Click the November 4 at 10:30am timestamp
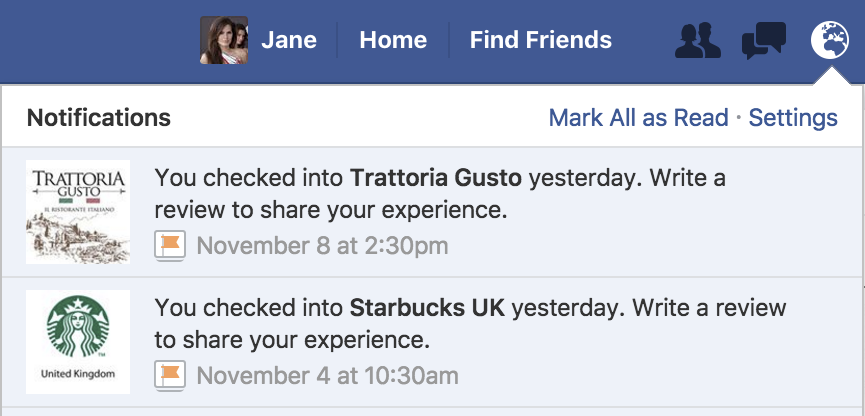865x416 pixels. coord(327,376)
